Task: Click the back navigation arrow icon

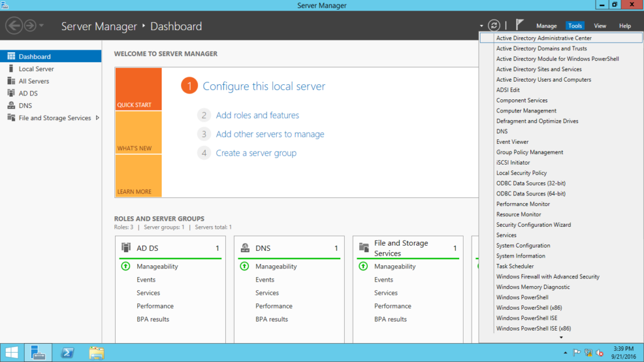Action: click(14, 26)
